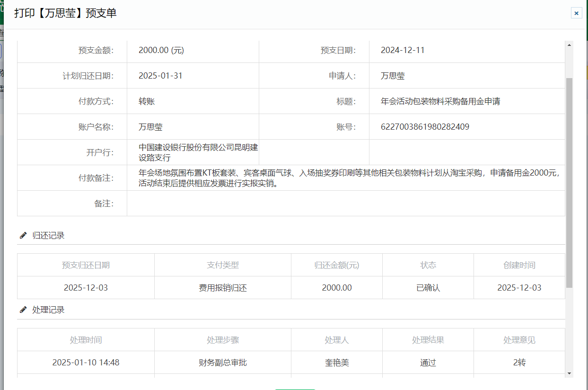This screenshot has height=390, width=588.
Task: Click the 支付类型 column header
Action: coord(223,265)
